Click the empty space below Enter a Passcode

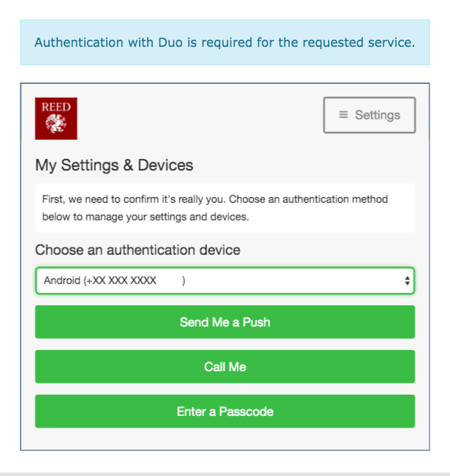click(225, 439)
